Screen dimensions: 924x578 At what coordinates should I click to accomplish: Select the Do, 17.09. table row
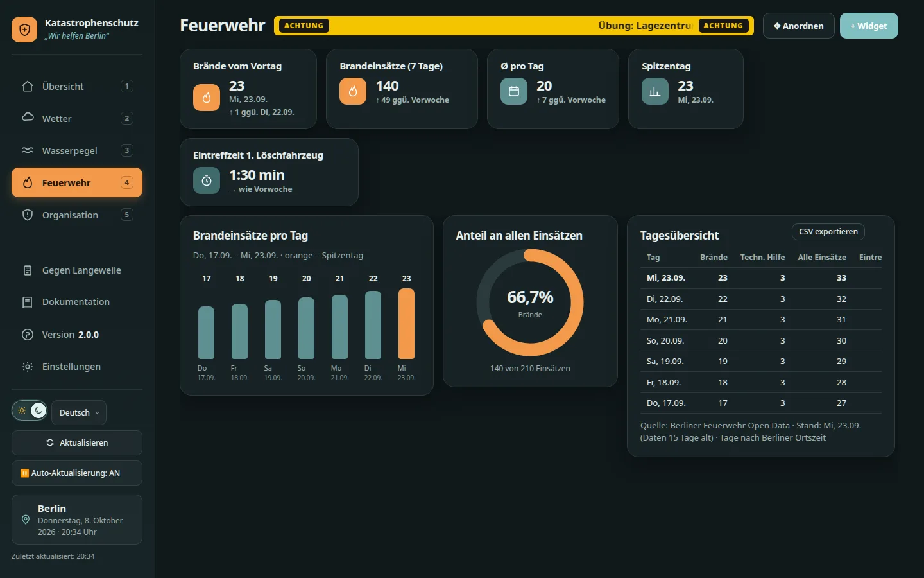tap(761, 403)
